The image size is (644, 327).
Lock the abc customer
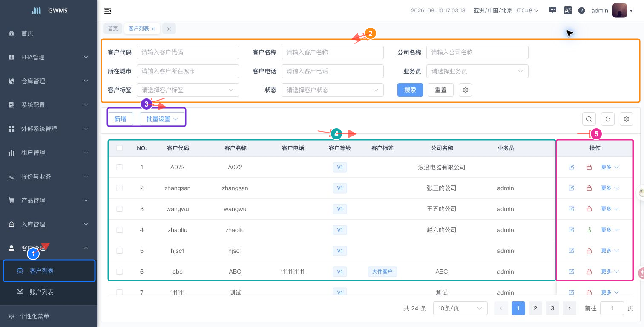click(x=589, y=272)
